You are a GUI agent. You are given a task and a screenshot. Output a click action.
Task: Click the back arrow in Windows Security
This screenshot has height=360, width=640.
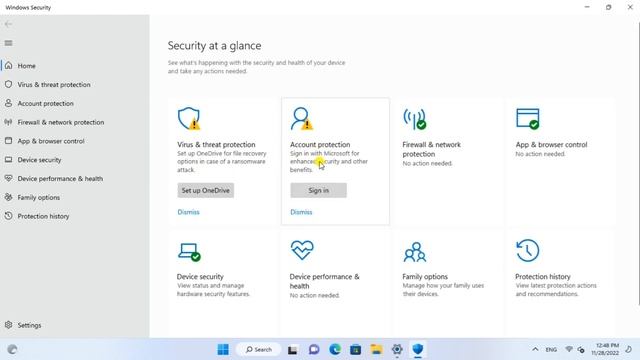[x=8, y=24]
